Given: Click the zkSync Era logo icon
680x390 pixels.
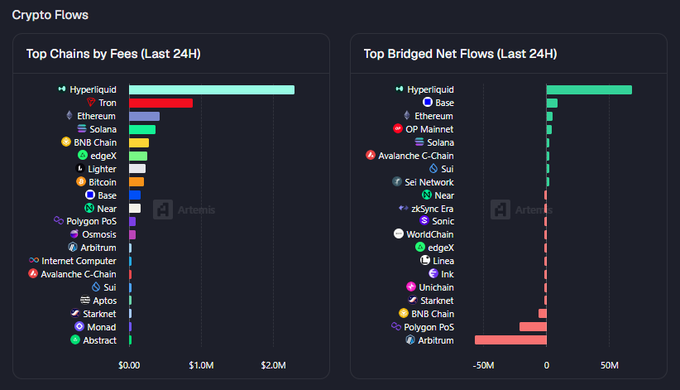Looking at the screenshot, I should (403, 208).
